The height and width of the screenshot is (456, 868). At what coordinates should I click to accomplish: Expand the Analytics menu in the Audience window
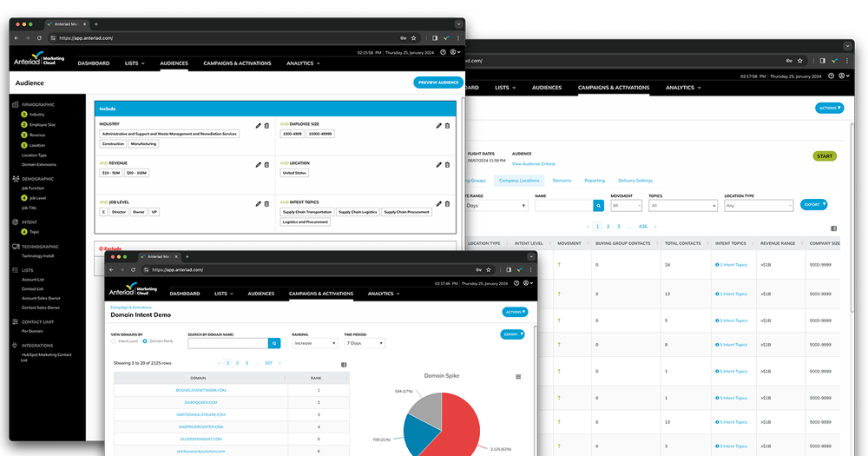303,63
